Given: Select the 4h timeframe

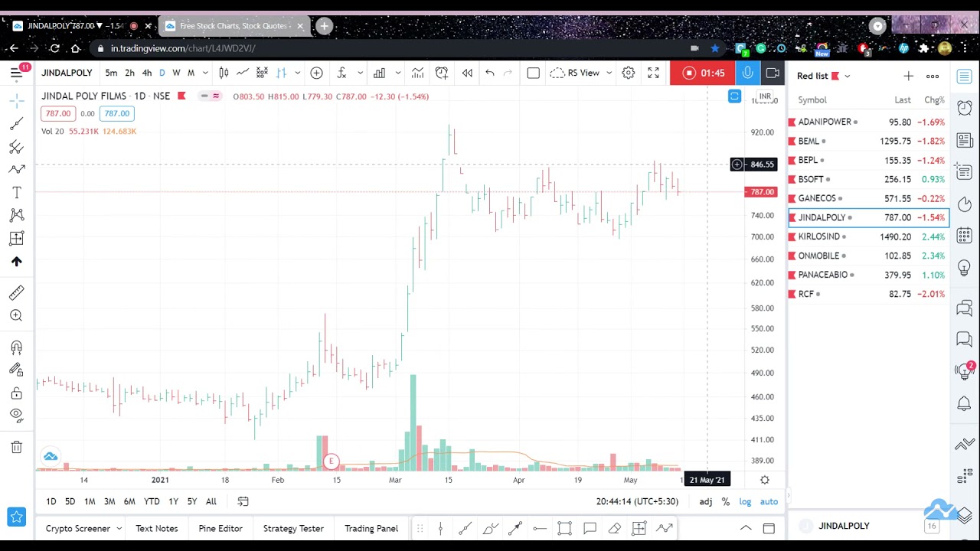Looking at the screenshot, I should [147, 73].
